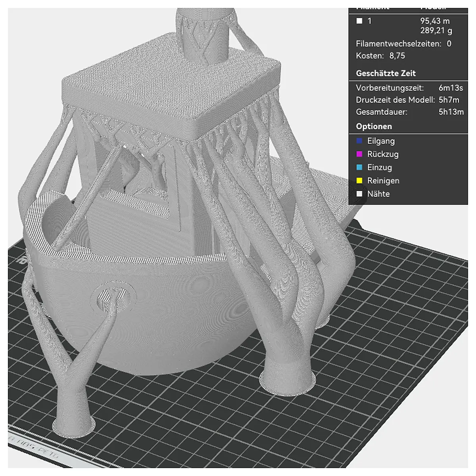Click the cost value "8,75"
The width and height of the screenshot is (476, 476).
(x=397, y=56)
